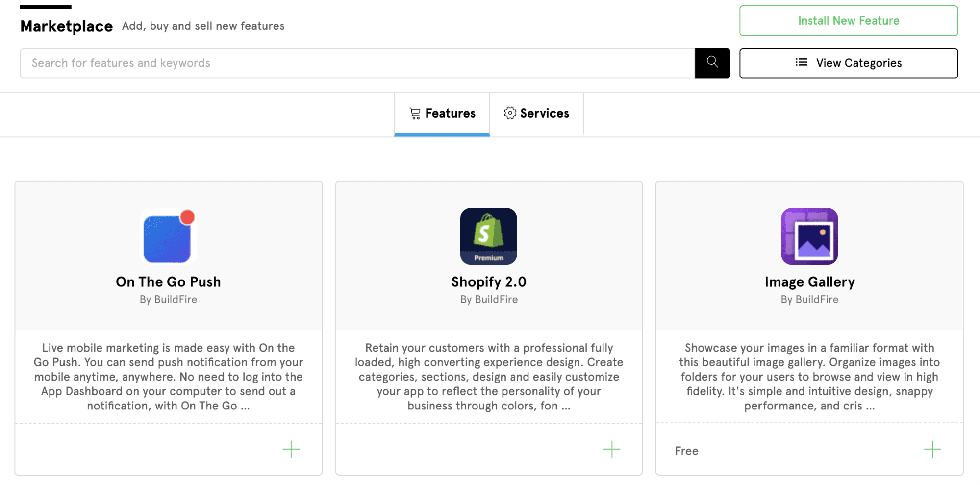Click the features search input field
This screenshot has height=485, width=980.
pos(343,63)
